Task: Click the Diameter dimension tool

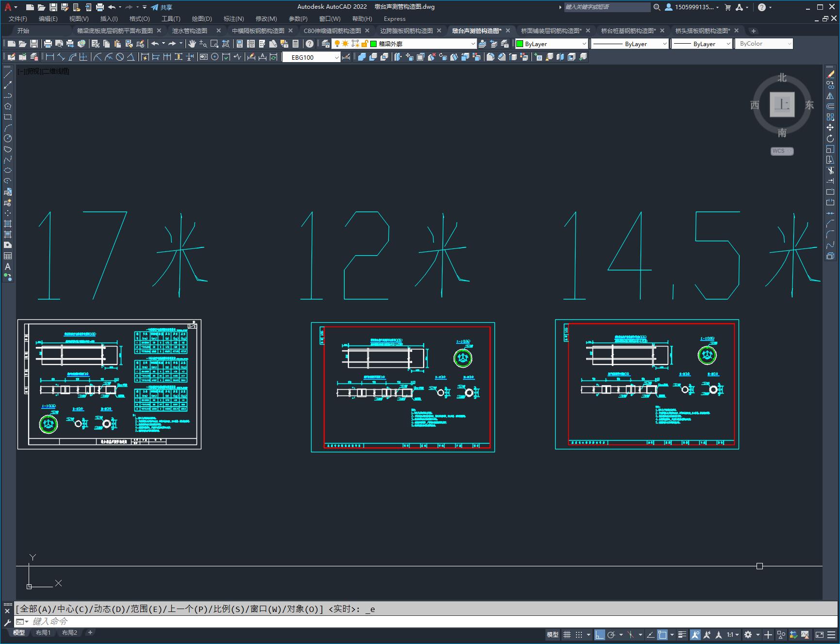Action: (x=120, y=57)
